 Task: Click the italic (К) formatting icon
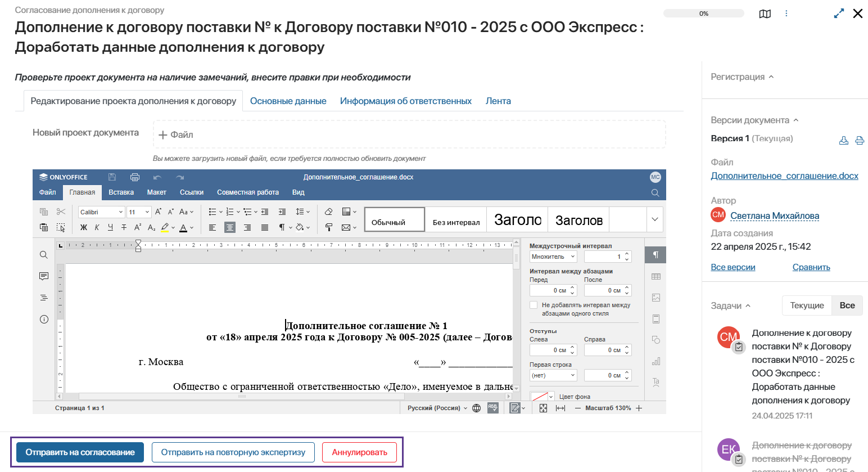tap(97, 227)
